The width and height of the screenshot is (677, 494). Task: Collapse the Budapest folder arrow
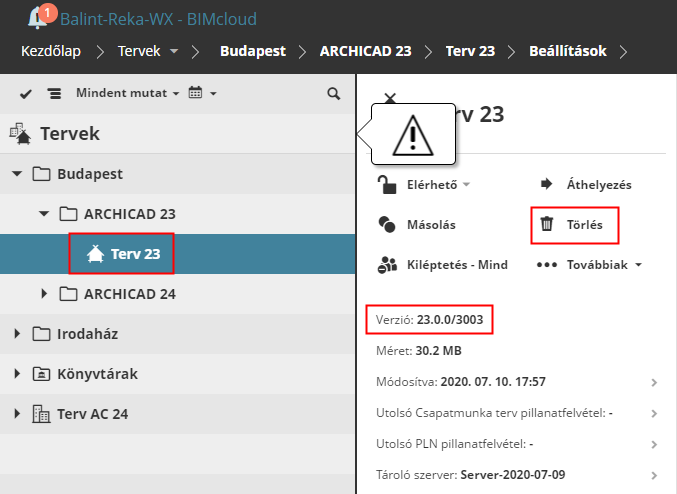click(x=17, y=174)
